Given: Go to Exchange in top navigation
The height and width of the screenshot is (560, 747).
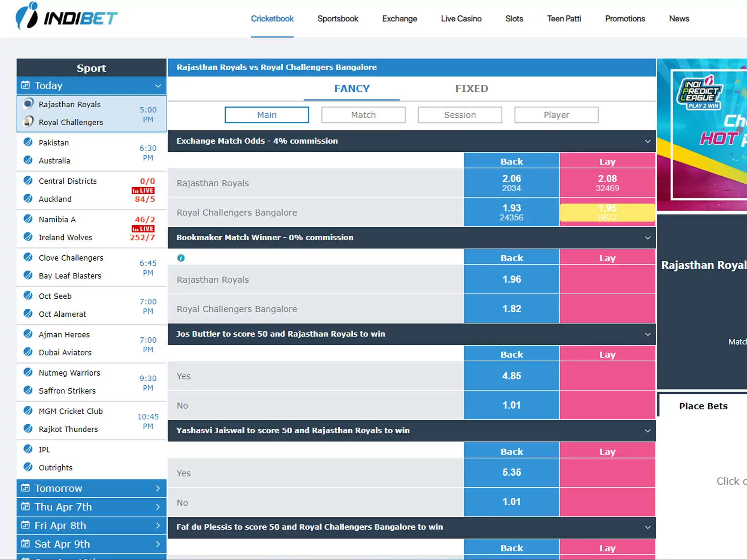Looking at the screenshot, I should pyautogui.click(x=400, y=19).
